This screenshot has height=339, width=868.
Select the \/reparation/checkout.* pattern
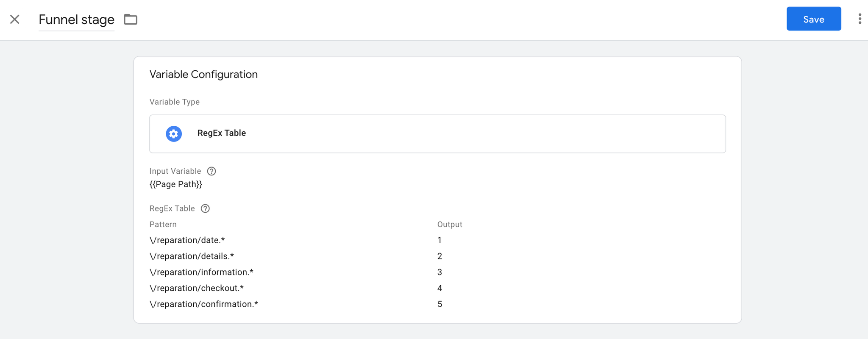coord(197,288)
